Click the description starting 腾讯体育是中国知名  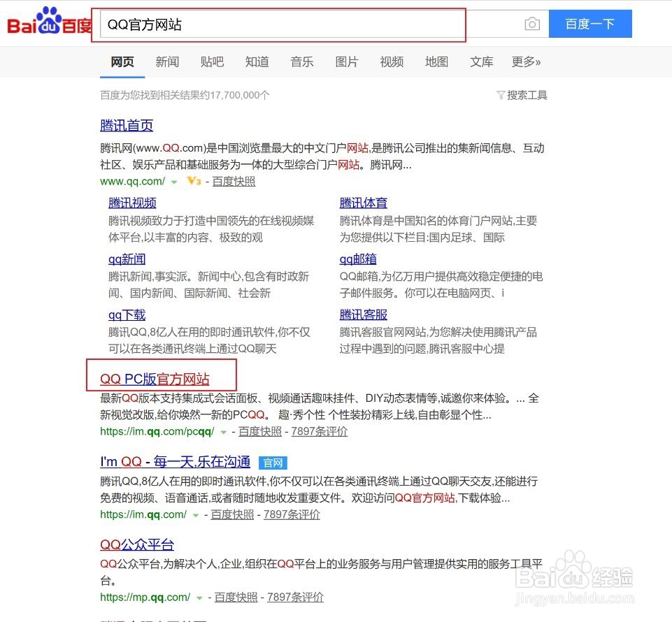pos(438,229)
